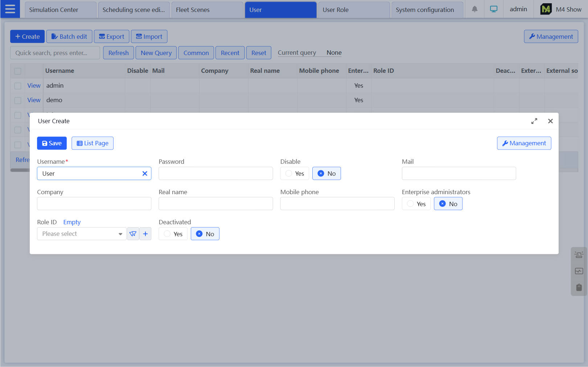The width and height of the screenshot is (588, 367).
Task: Open the hamburger main menu
Action: click(x=10, y=9)
